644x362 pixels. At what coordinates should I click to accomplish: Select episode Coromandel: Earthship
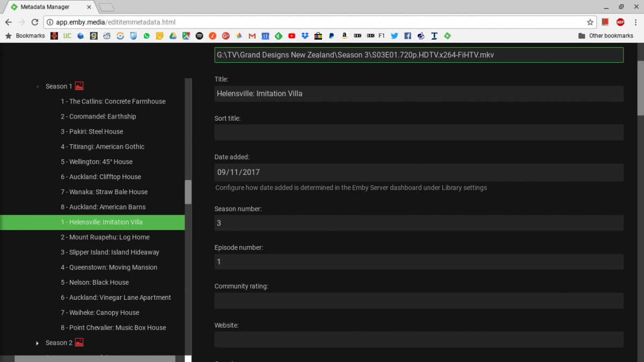pyautogui.click(x=98, y=116)
